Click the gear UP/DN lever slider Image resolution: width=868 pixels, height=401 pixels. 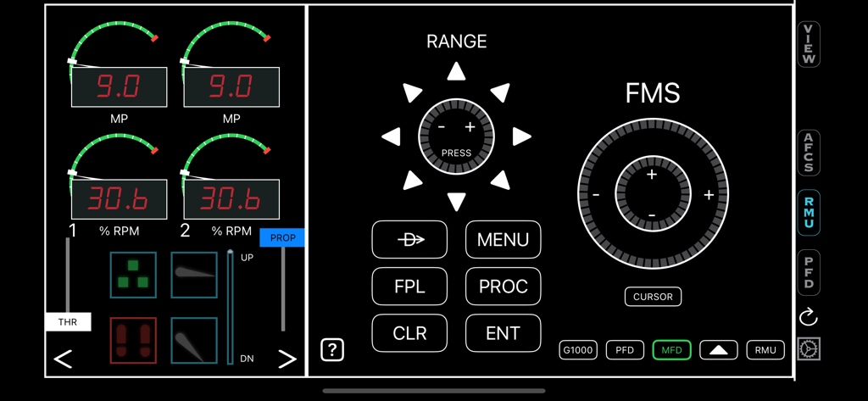coord(231,307)
